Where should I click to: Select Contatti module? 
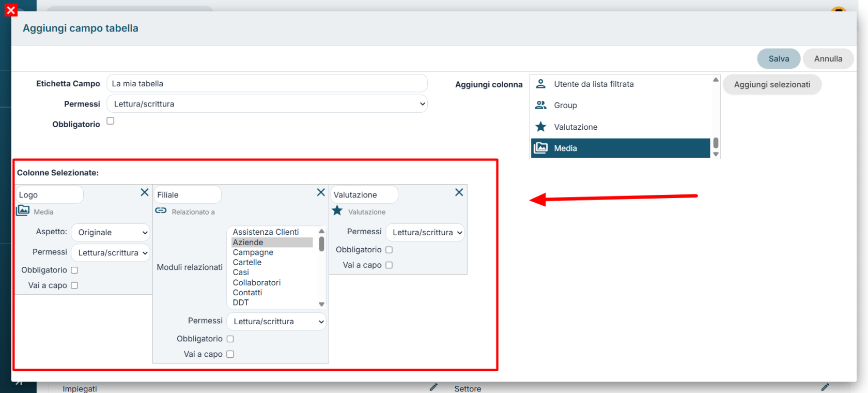click(272, 293)
